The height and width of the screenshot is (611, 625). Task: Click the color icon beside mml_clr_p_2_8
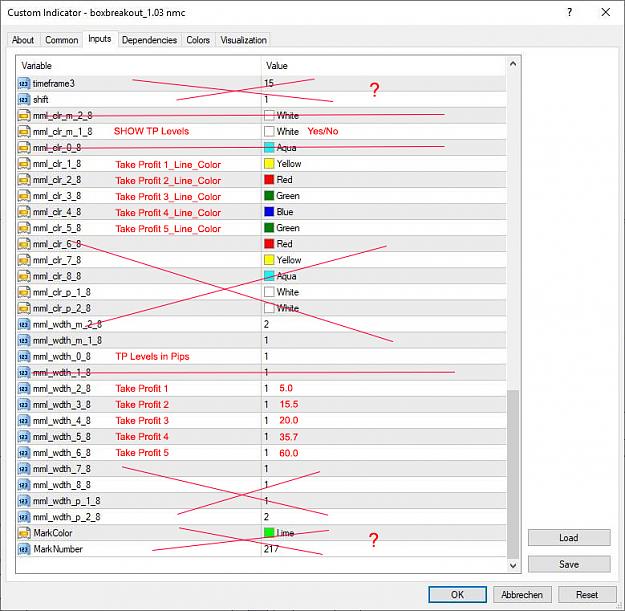click(x=24, y=308)
